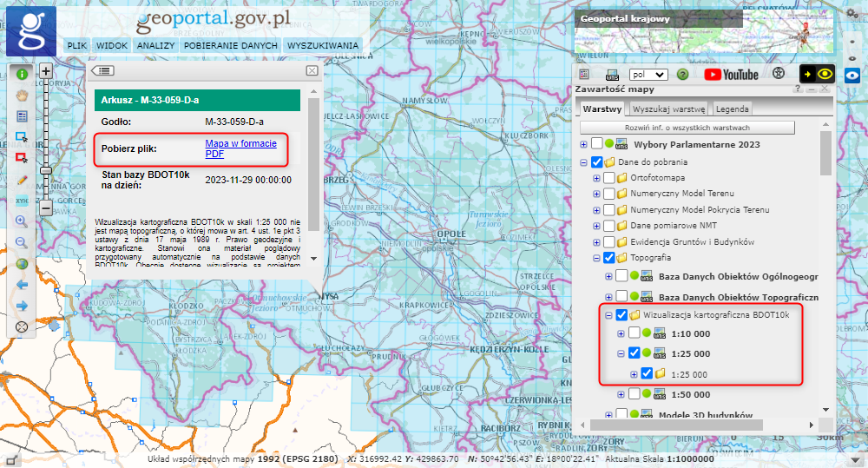Activate the green info identify tool

pos(22,74)
